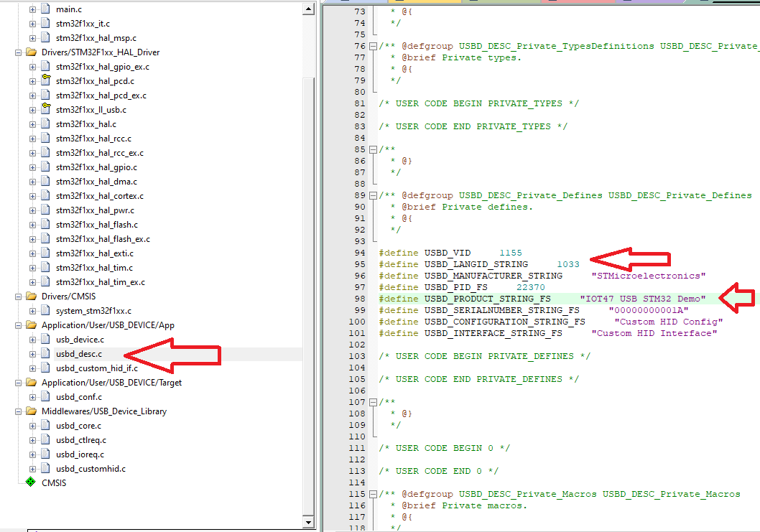Click the green CMSIS component icon

point(30,483)
